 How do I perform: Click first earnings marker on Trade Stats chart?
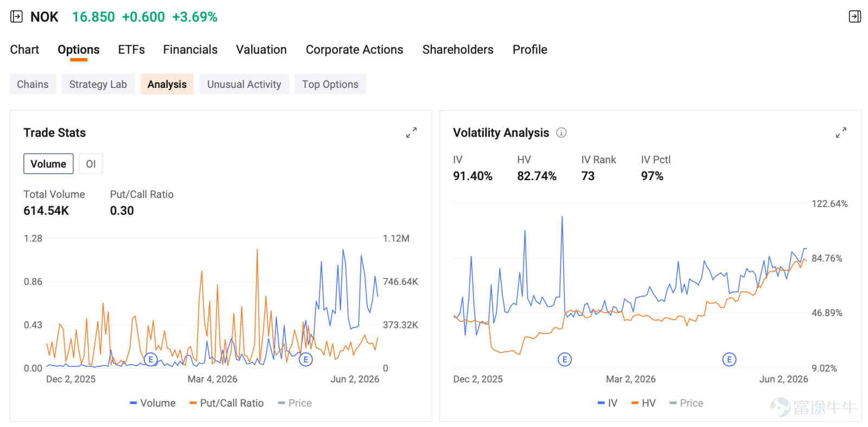pos(151,359)
